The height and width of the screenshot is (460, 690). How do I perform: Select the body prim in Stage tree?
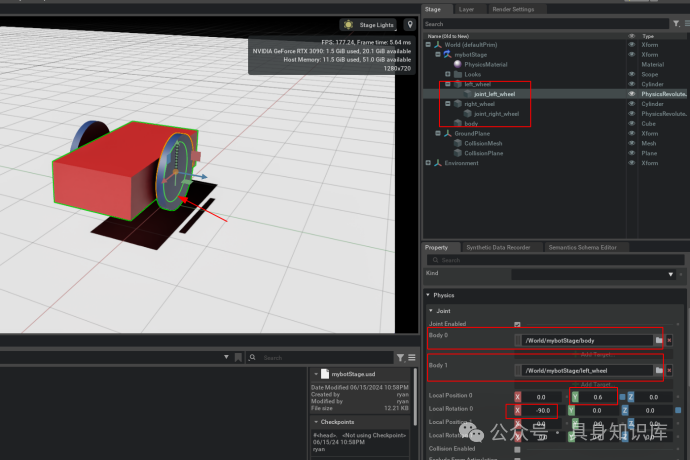[470, 124]
